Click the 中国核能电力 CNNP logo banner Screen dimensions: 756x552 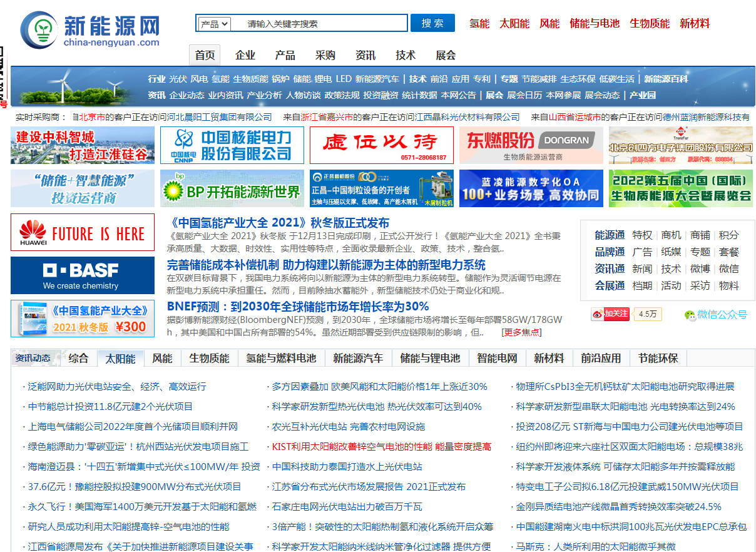(232, 145)
